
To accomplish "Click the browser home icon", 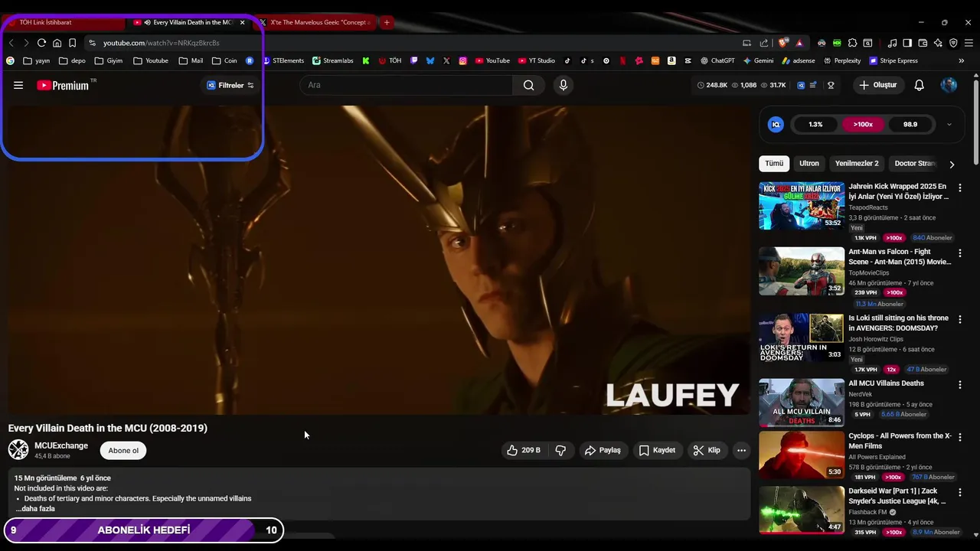I will tap(57, 43).
